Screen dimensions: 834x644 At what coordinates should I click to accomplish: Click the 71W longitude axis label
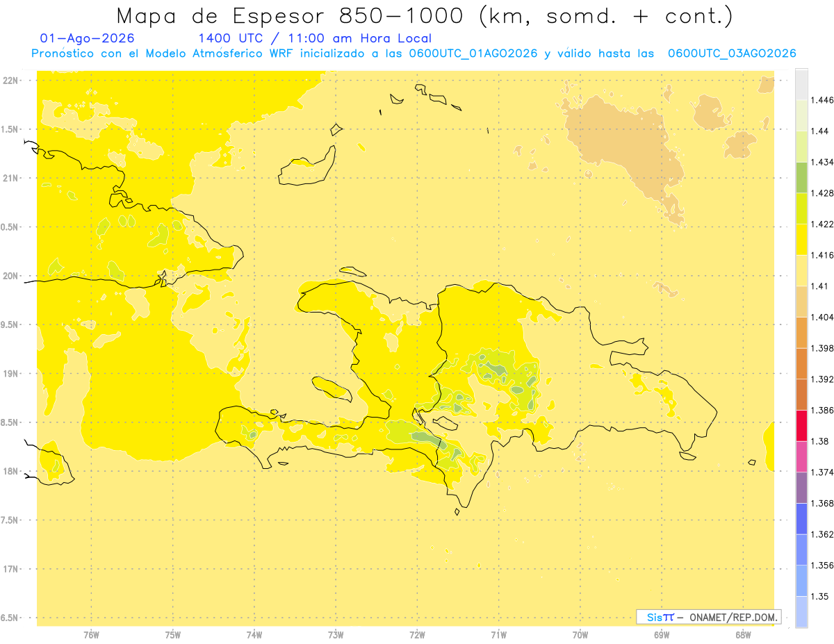point(498,634)
